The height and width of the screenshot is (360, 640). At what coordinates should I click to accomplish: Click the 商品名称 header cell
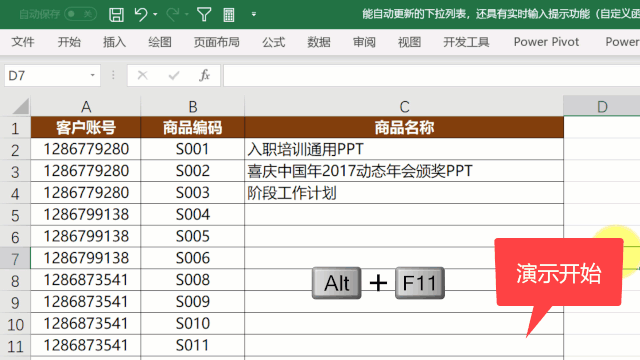pos(404,127)
